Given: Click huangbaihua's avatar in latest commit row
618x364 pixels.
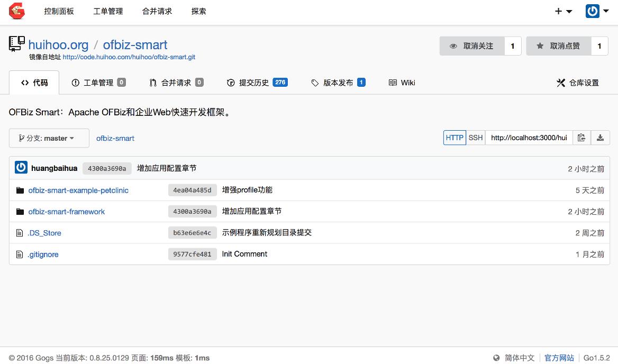Looking at the screenshot, I should [x=21, y=168].
